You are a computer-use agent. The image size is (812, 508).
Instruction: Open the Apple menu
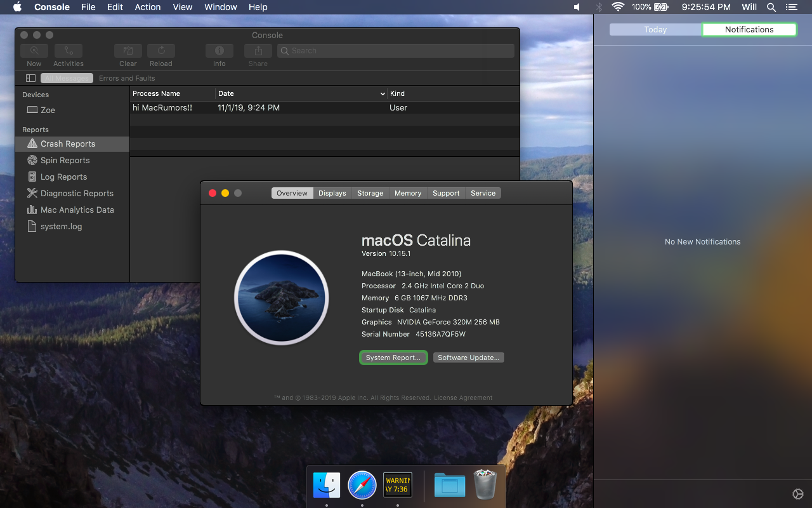tap(17, 7)
